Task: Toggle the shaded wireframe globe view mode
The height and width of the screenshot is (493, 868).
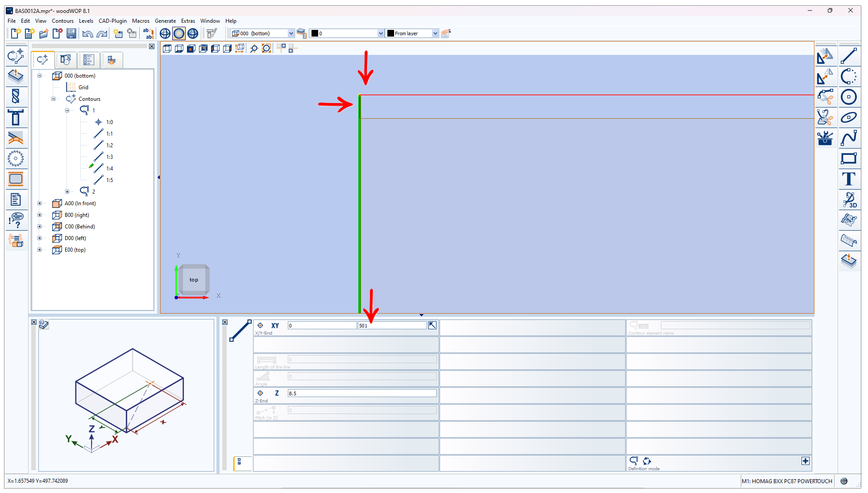Action: (193, 33)
